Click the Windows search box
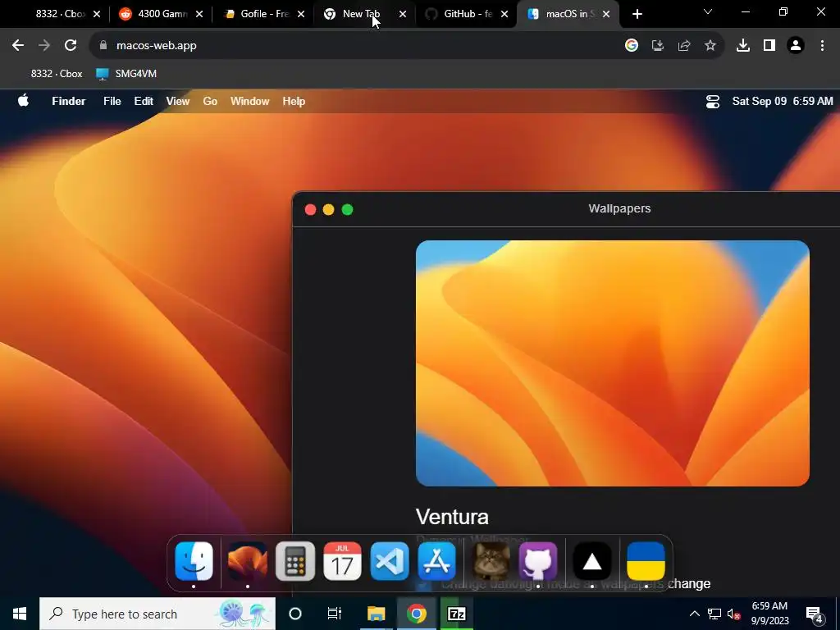Screen dimensions: 840x630 pyautogui.click(x=157, y=614)
